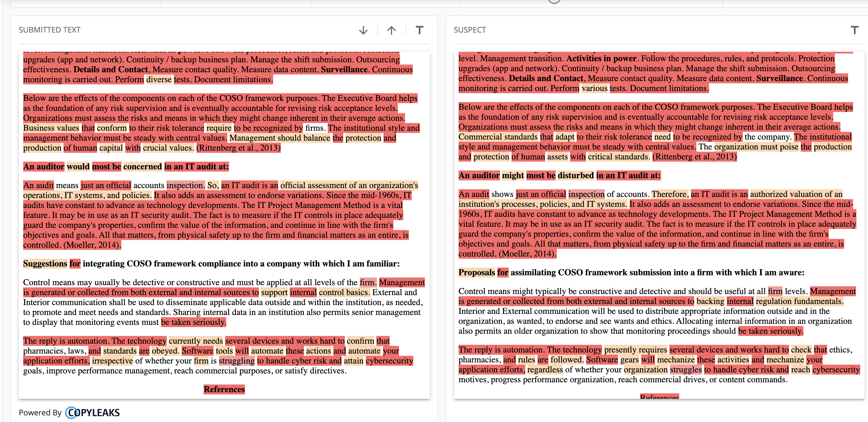Image resolution: width=868 pixels, height=422 pixels.
Task: Jump to previous match with up arrow
Action: coord(391,30)
